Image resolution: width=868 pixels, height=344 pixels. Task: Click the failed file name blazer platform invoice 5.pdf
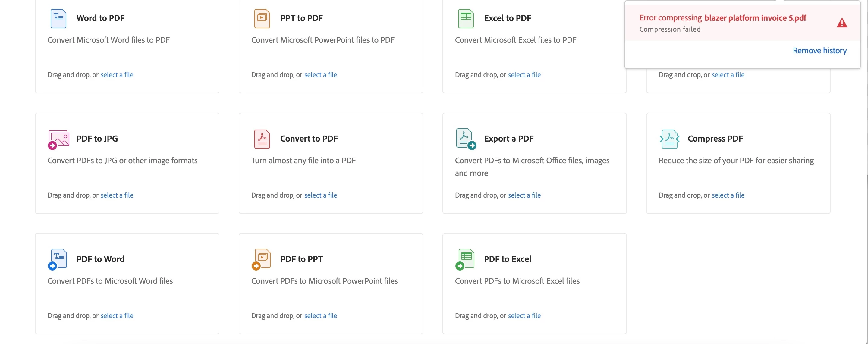coord(755,18)
